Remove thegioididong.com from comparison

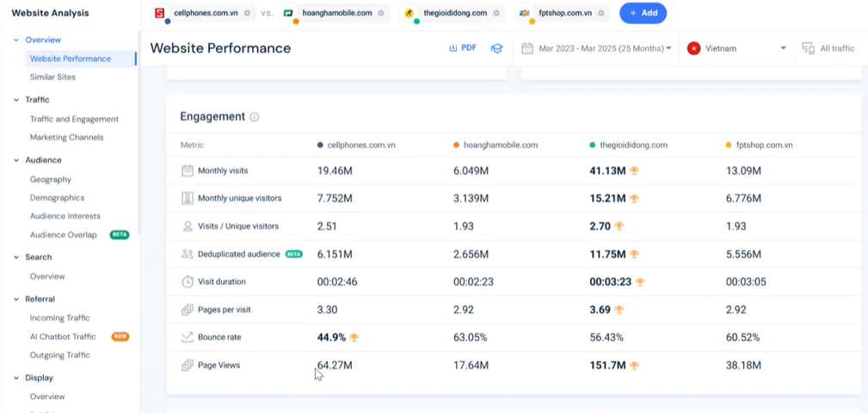click(496, 13)
